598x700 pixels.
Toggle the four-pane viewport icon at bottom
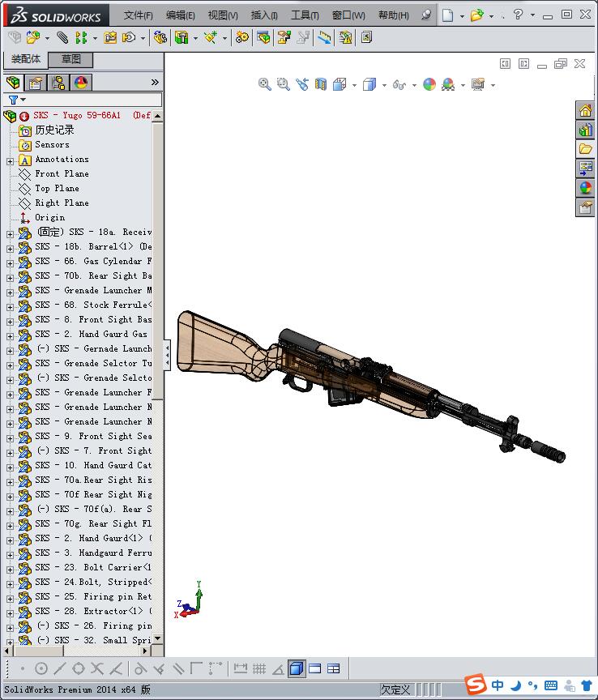[333, 668]
